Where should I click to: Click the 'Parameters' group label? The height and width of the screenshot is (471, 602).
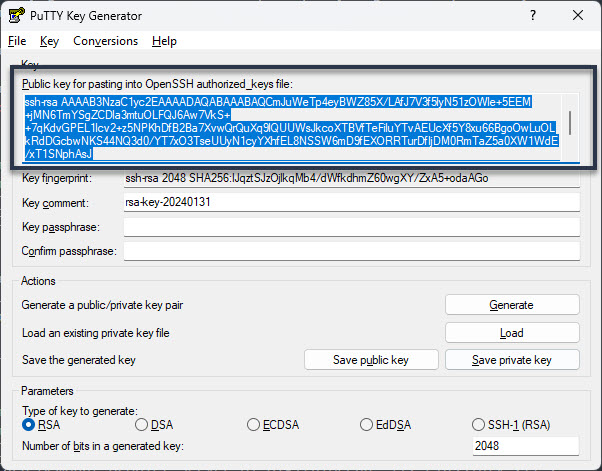point(47,391)
